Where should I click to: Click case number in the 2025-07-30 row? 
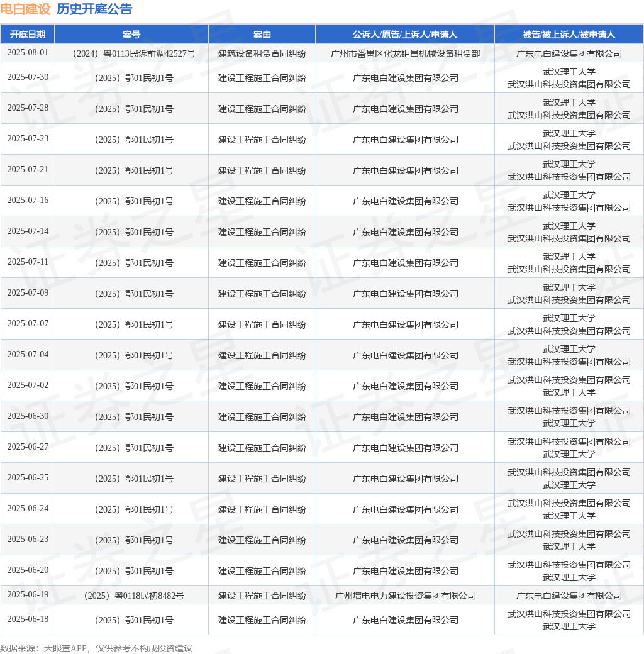pos(134,78)
